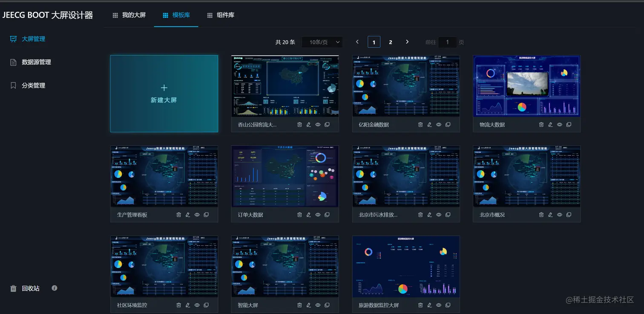Preview the 订单大数据 template with eye icon

318,215
